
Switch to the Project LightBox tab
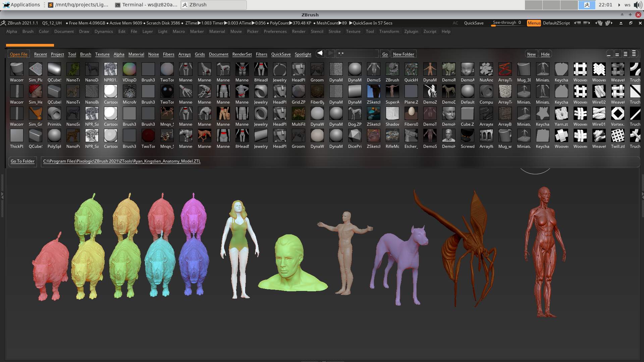57,54
